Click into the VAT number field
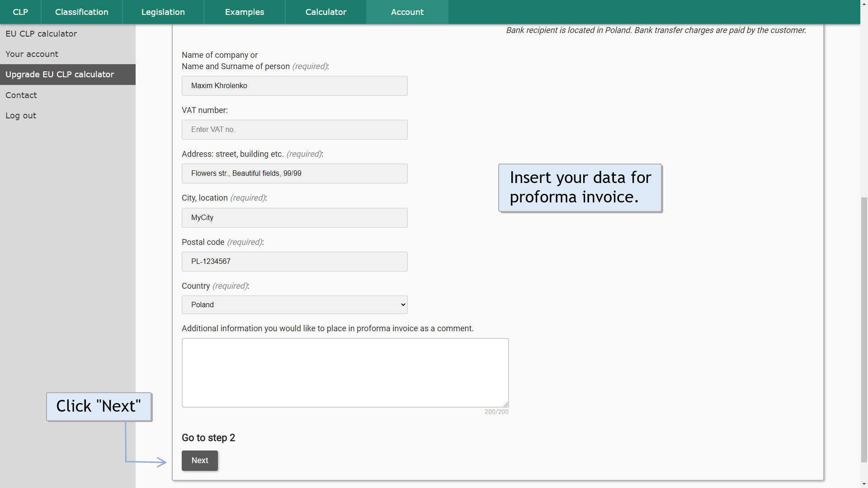This screenshot has width=868, height=488. (x=295, y=130)
